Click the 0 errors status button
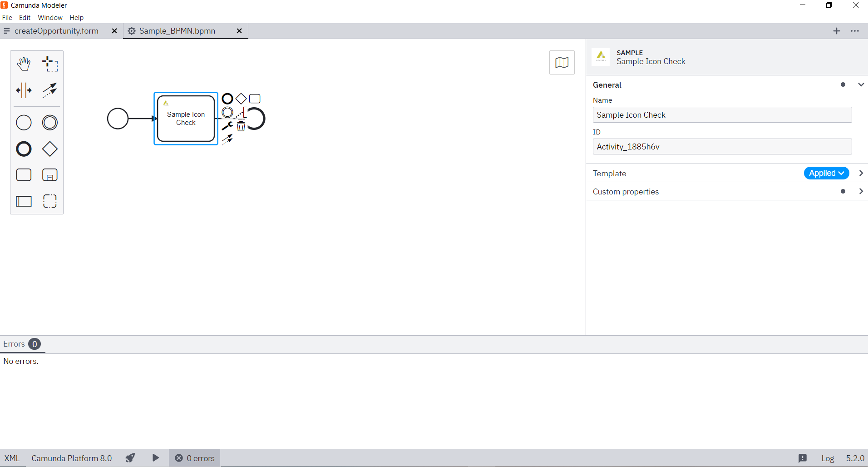 click(x=195, y=458)
